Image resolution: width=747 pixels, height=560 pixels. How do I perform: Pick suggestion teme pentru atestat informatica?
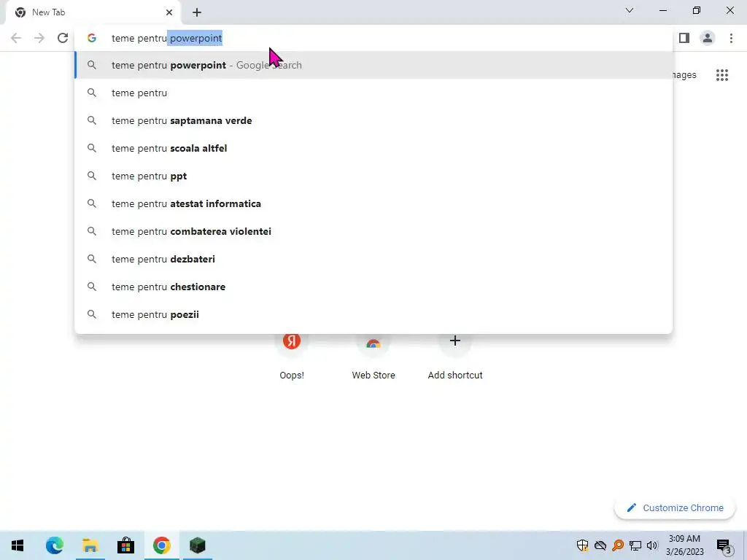coord(374,203)
